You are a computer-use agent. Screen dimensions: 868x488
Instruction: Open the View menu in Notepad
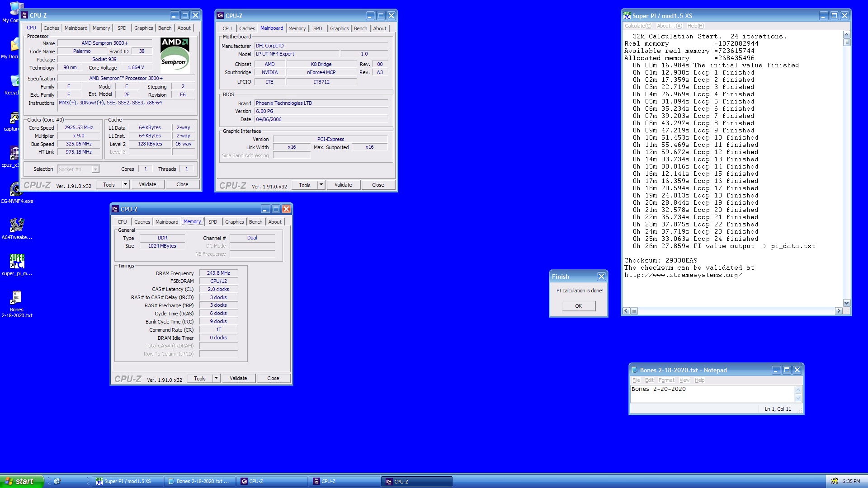tap(685, 380)
